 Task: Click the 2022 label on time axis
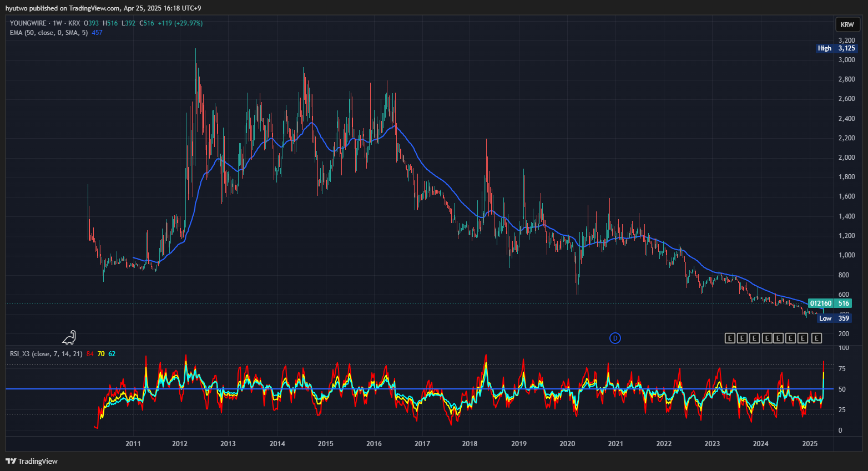coord(664,443)
